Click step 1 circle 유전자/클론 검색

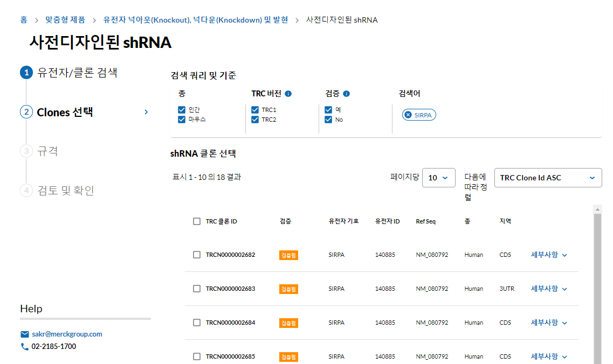pos(26,73)
